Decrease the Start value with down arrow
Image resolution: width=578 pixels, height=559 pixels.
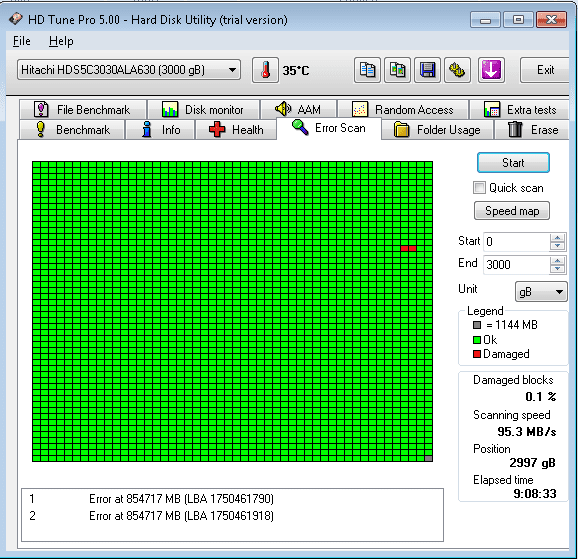[557, 246]
